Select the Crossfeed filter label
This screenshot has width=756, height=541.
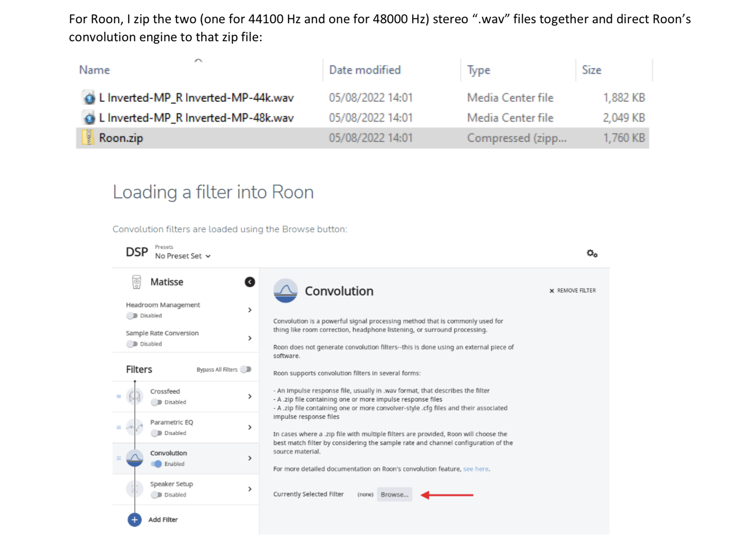click(x=165, y=392)
